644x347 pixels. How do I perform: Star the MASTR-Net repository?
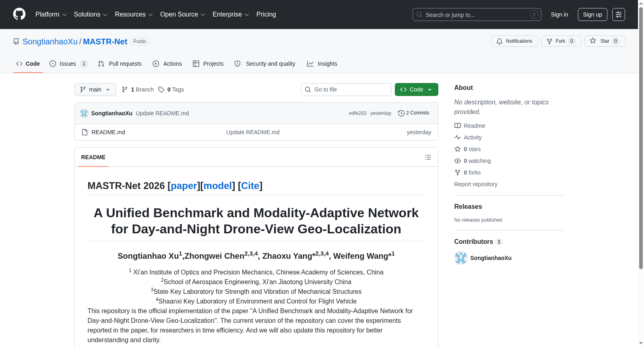[x=605, y=41]
